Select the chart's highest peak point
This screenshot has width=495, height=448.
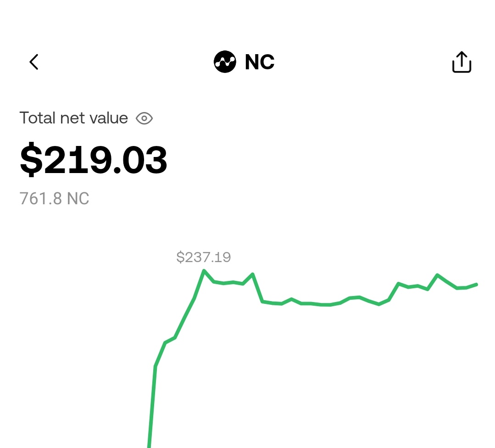204,271
